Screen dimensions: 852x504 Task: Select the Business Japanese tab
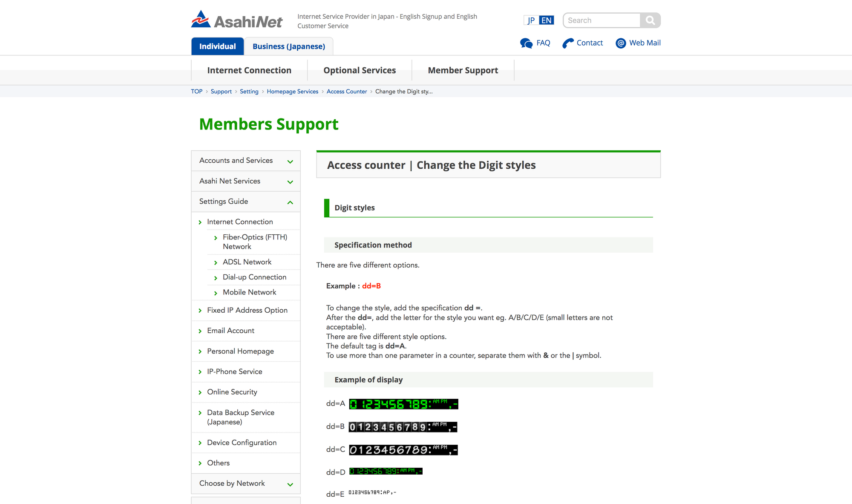point(288,46)
